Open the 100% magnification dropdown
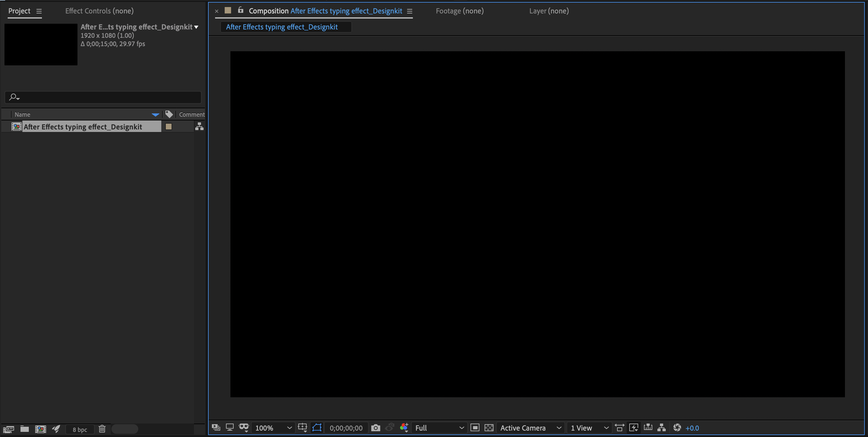The width and height of the screenshot is (868, 437). 273,428
